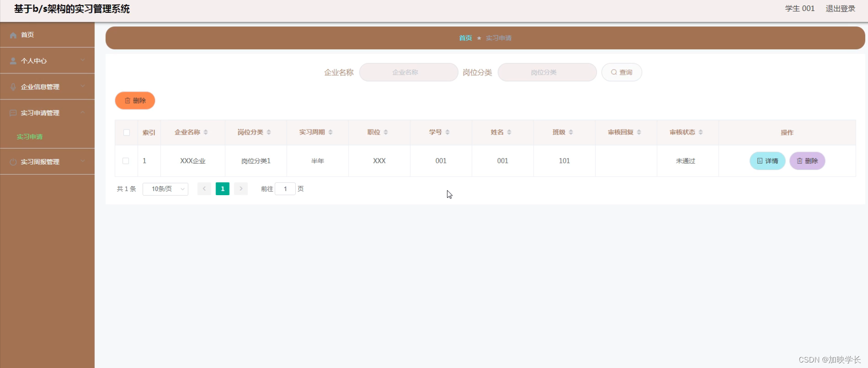Viewport: 868px width, 368px height.
Task: Click the XXX企业 cell in the table
Action: coord(193,161)
